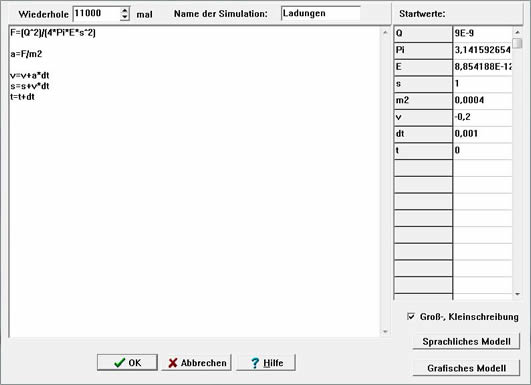Click the Startwerte scrollbar thumb

[x=517, y=43]
